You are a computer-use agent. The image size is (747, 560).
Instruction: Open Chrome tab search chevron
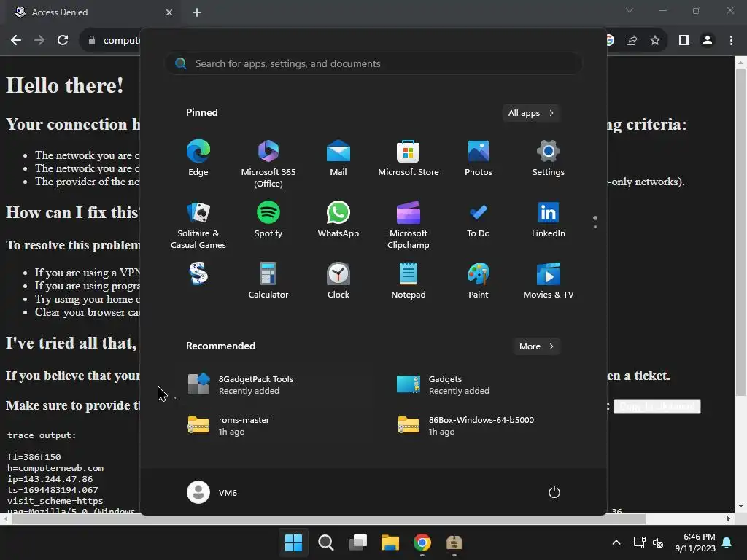[630, 10]
